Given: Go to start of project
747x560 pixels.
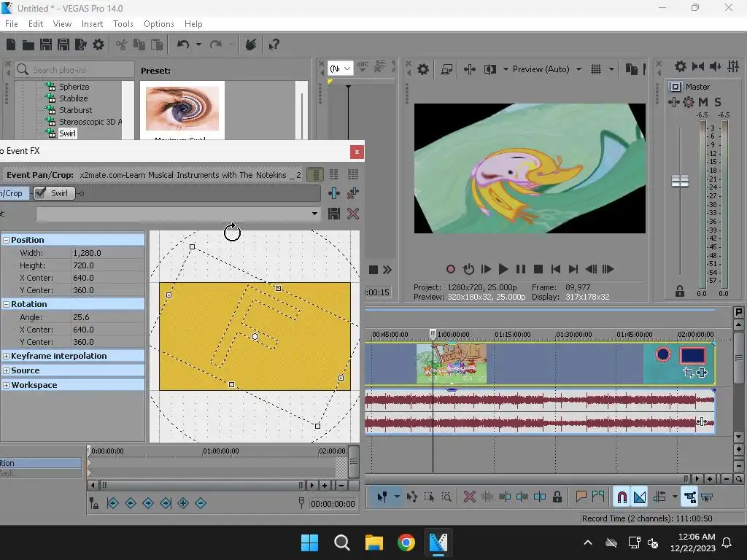Looking at the screenshot, I should pyautogui.click(x=555, y=270).
